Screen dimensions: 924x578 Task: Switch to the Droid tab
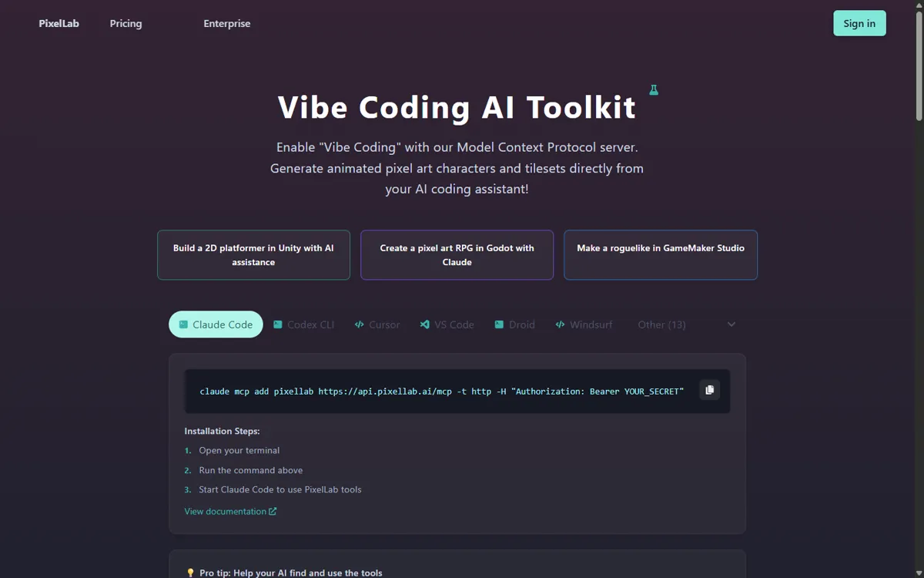pos(514,324)
